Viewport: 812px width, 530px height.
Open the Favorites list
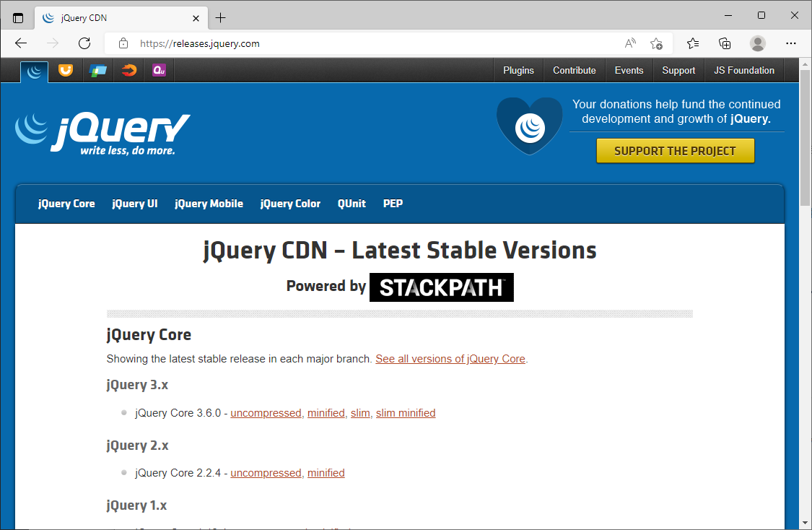(x=692, y=43)
